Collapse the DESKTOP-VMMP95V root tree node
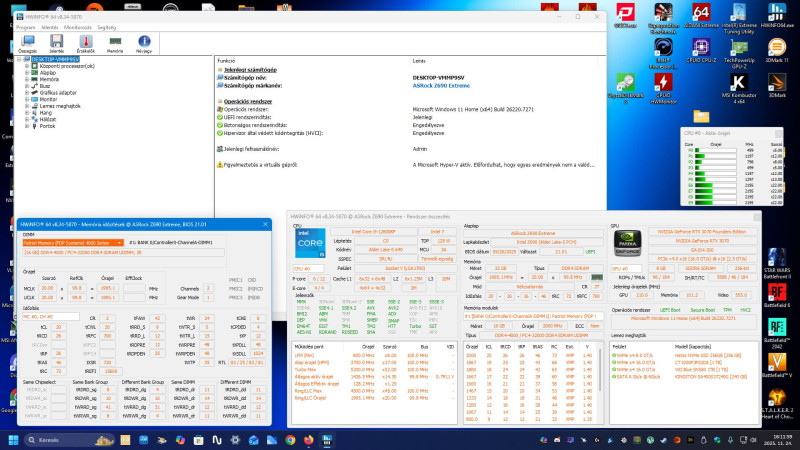Image resolution: width=800 pixels, height=450 pixels. 19,59
